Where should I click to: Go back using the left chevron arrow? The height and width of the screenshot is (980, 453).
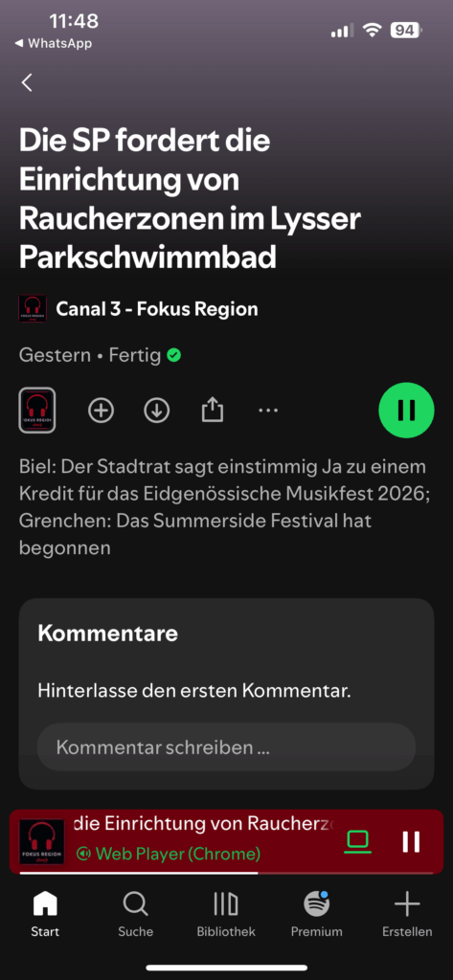pyautogui.click(x=27, y=82)
